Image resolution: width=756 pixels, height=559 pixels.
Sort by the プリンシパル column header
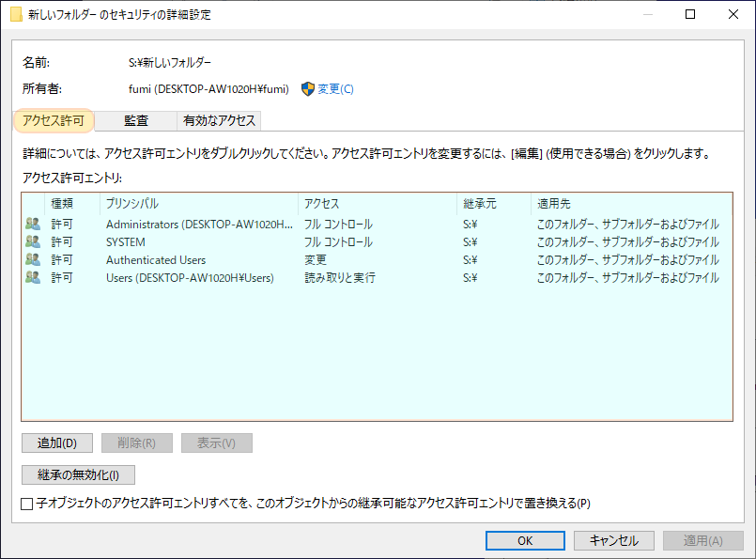pos(199,204)
